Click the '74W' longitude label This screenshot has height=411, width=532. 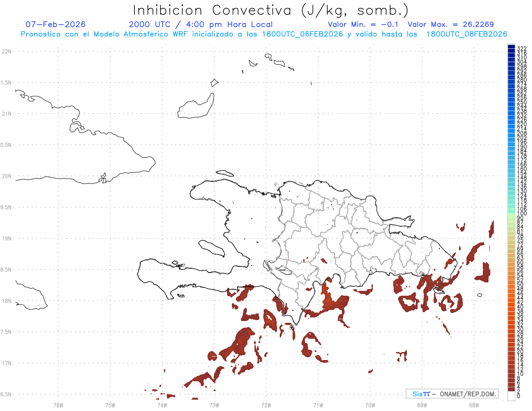pos(162,405)
